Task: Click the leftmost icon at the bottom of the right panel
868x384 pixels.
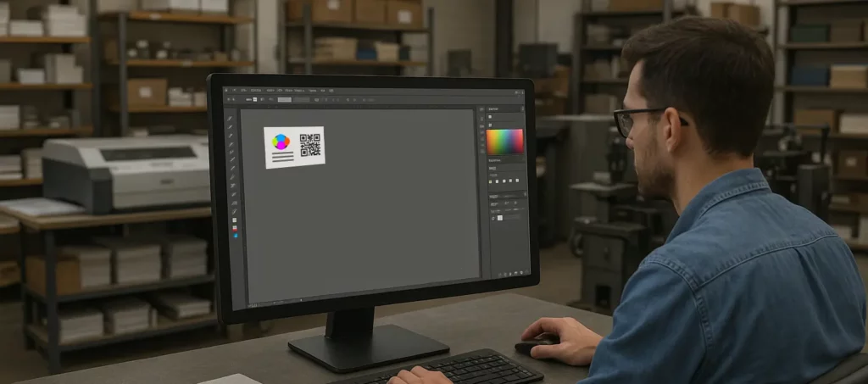Action: point(500,273)
